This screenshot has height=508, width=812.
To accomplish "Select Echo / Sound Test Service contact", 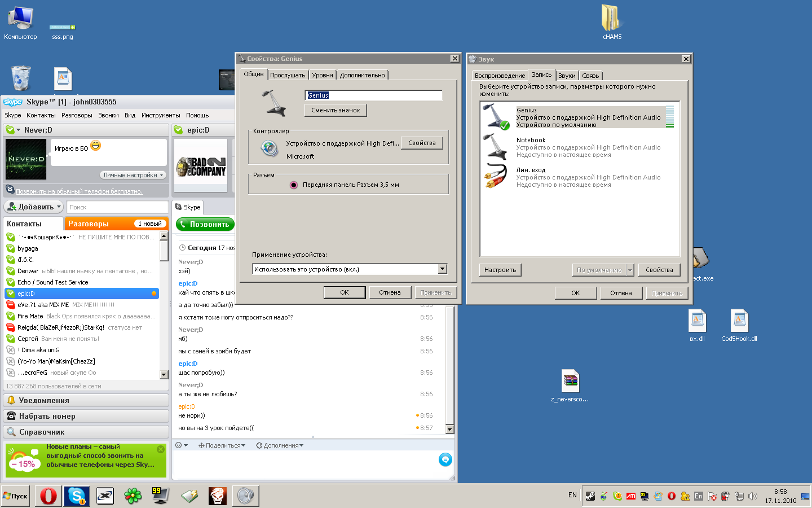I will pos(82,282).
